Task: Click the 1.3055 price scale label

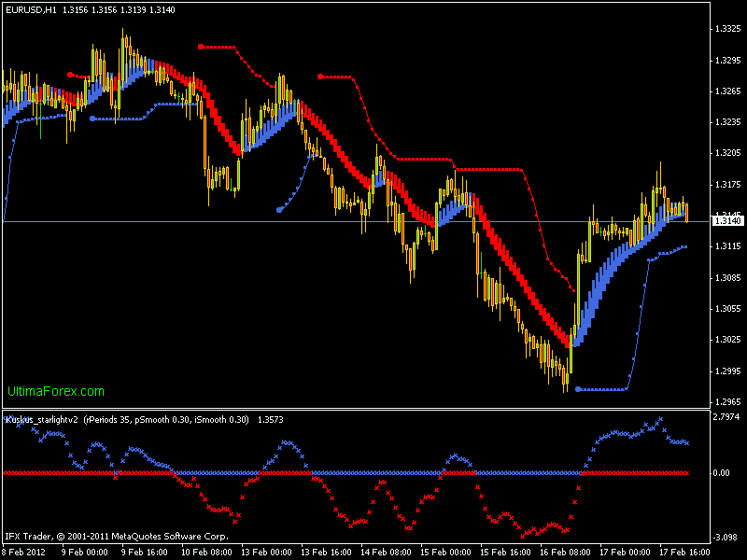Action: [728, 309]
